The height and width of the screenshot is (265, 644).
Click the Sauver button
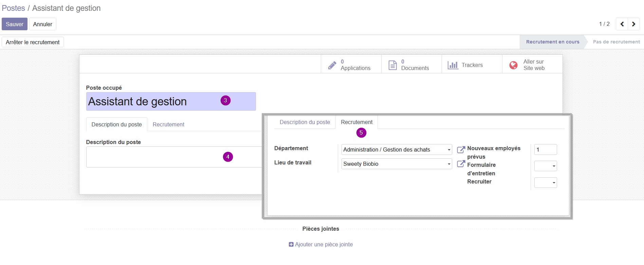pyautogui.click(x=15, y=24)
